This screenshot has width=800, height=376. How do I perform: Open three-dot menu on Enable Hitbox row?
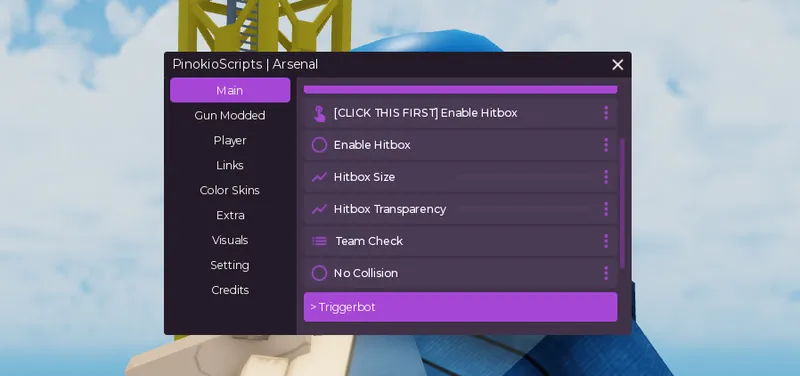(606, 145)
